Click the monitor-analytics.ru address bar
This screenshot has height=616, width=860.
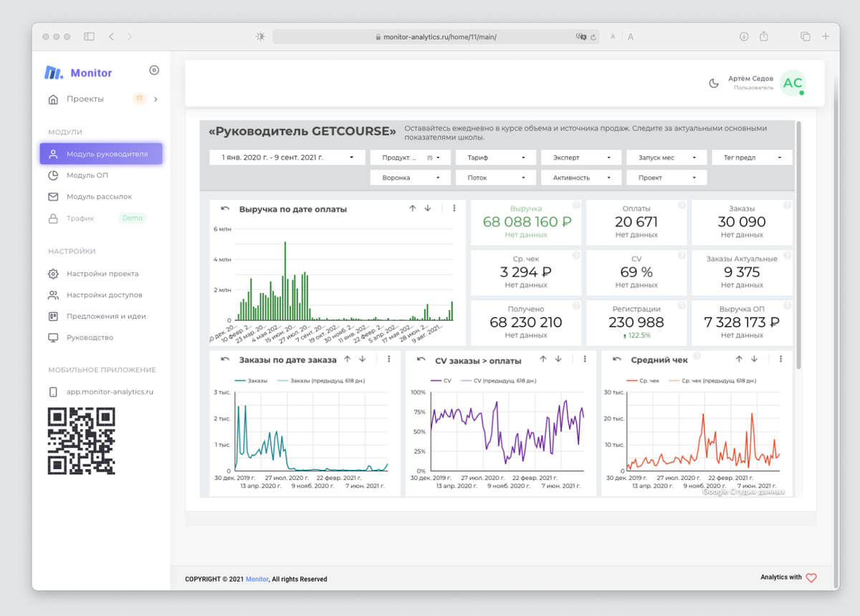436,37
